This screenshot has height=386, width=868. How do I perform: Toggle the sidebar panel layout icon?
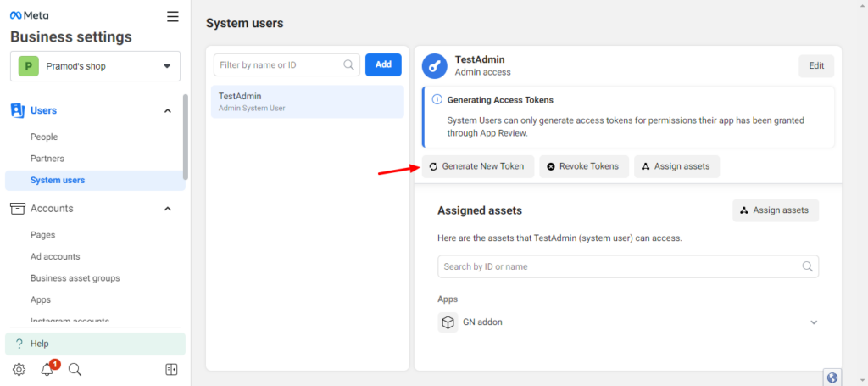coord(171,369)
